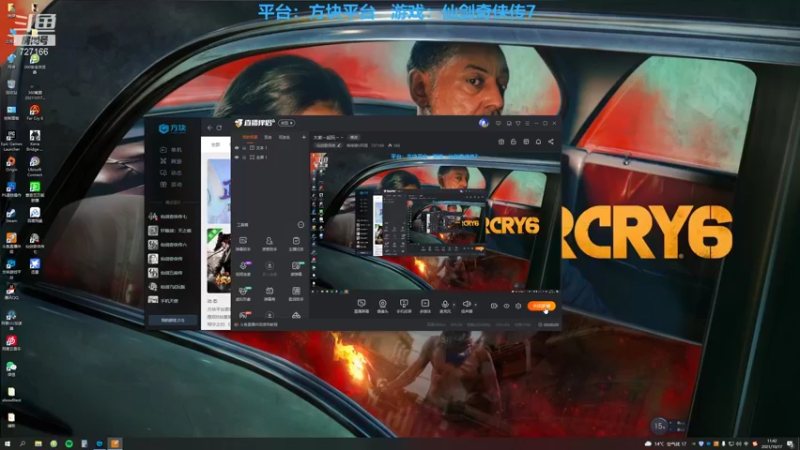Image resolution: width=800 pixels, height=450 pixels.
Task: Open the first tool in the toolbox (弹幕助手)
Action: [x=243, y=243]
